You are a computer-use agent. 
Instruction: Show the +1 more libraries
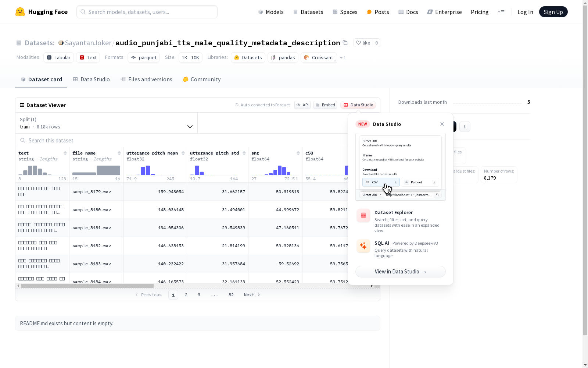(343, 58)
